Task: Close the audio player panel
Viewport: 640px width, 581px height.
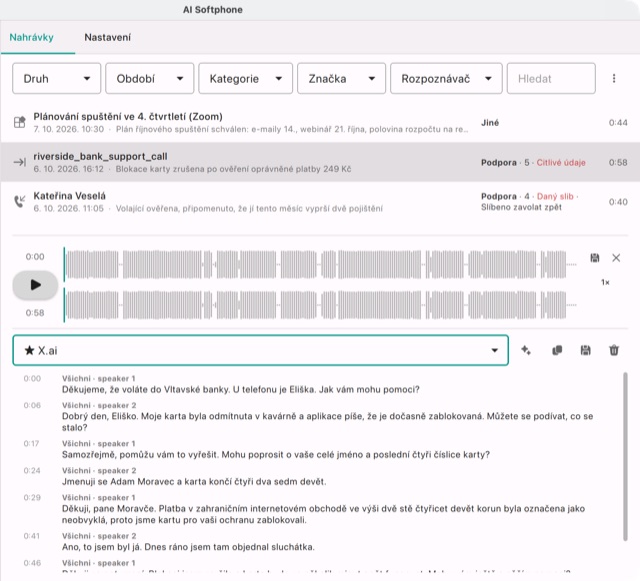Action: (x=616, y=258)
